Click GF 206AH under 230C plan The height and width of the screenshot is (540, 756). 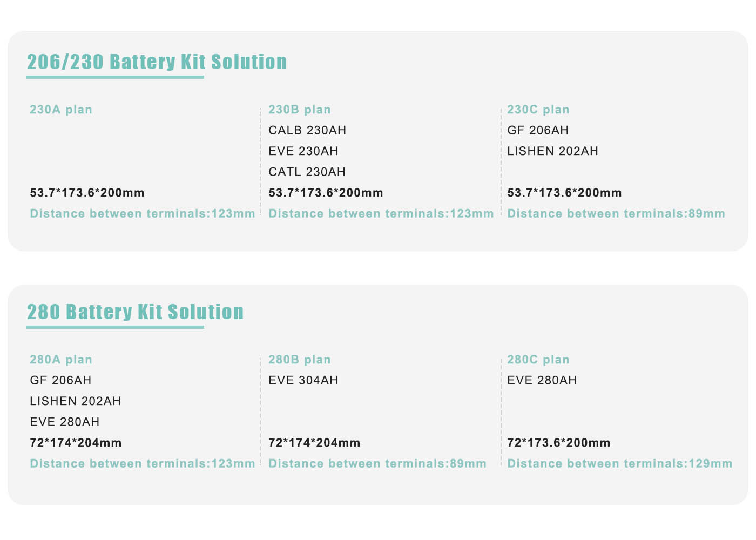coord(538,130)
